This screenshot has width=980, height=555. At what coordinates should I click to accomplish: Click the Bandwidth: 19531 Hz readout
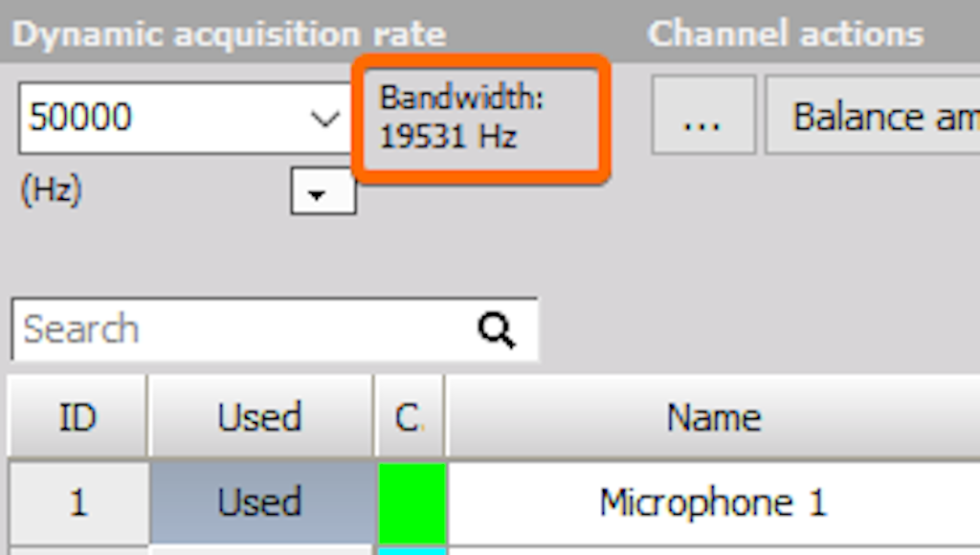pyautogui.click(x=462, y=117)
